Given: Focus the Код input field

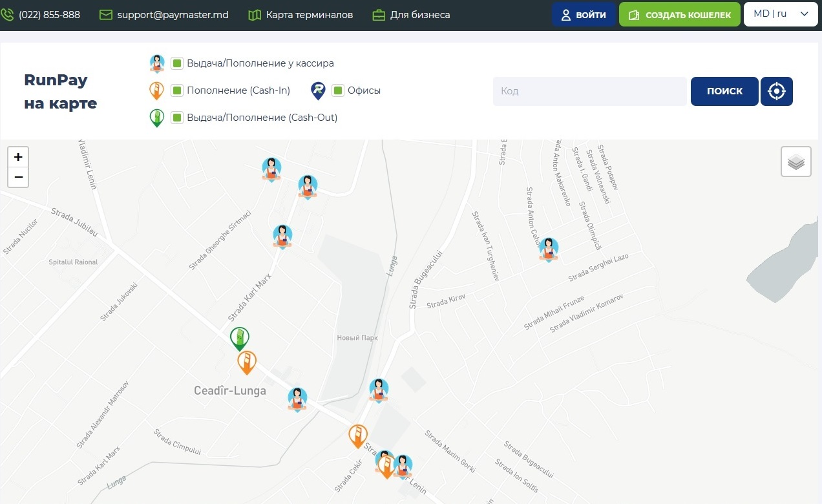Looking at the screenshot, I should [x=589, y=91].
